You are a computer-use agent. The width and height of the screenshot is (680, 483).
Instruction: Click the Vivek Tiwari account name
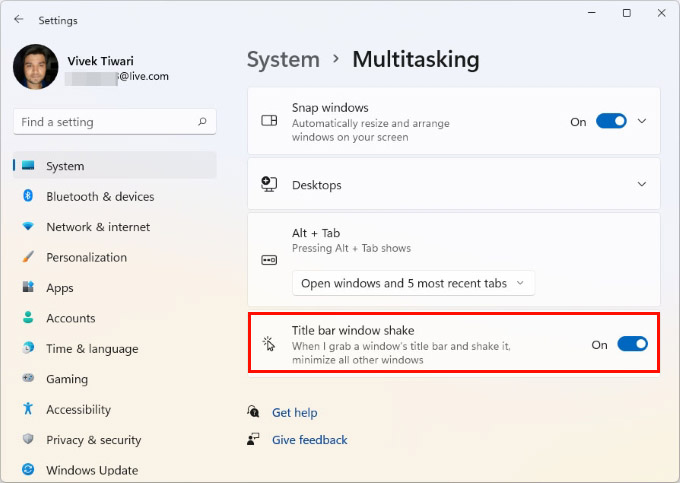click(101, 61)
